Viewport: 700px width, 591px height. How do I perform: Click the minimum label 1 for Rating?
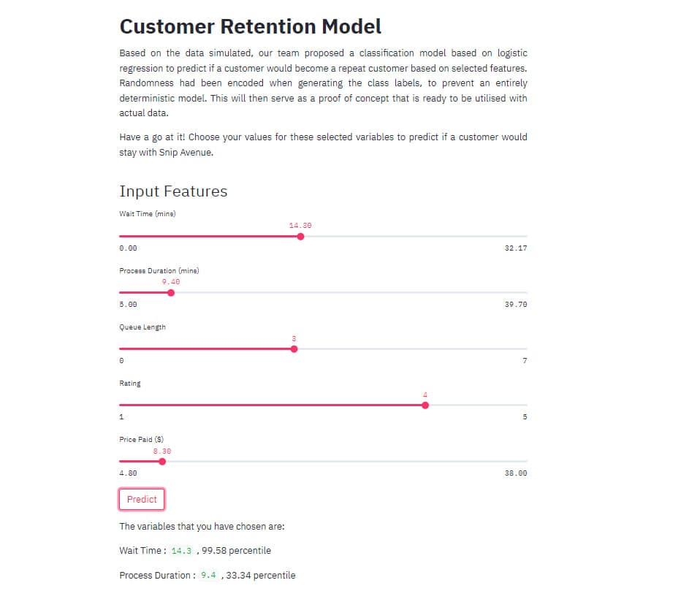click(121, 416)
